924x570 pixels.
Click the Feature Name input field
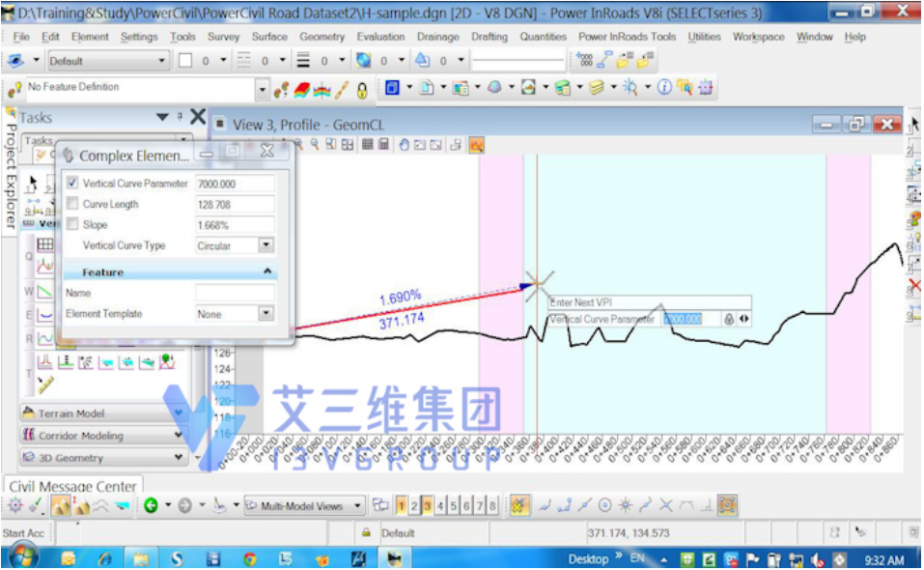click(x=236, y=293)
